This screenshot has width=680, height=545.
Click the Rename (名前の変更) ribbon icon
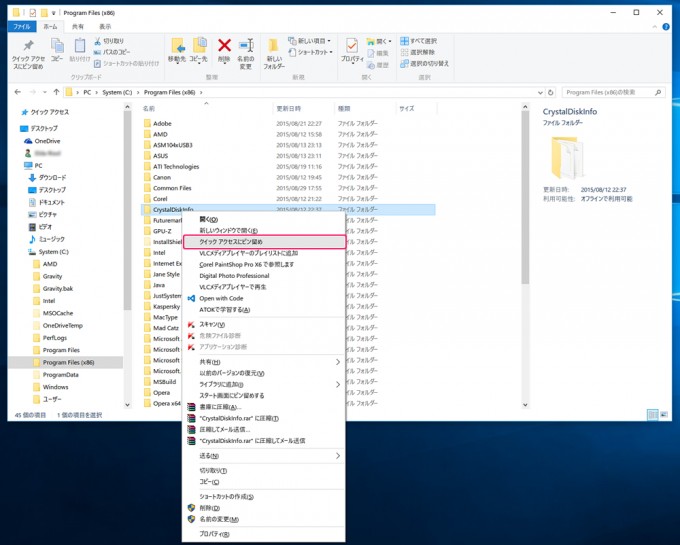click(246, 46)
